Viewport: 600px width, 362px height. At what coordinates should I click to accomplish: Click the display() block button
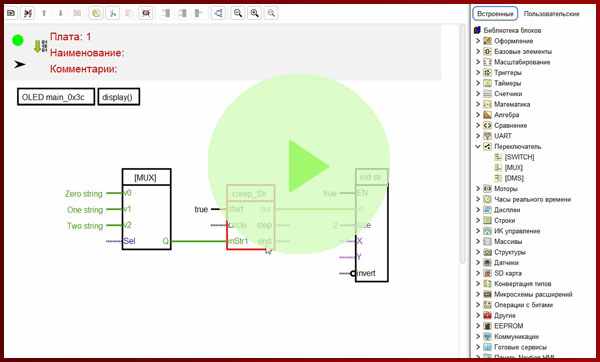(x=119, y=97)
